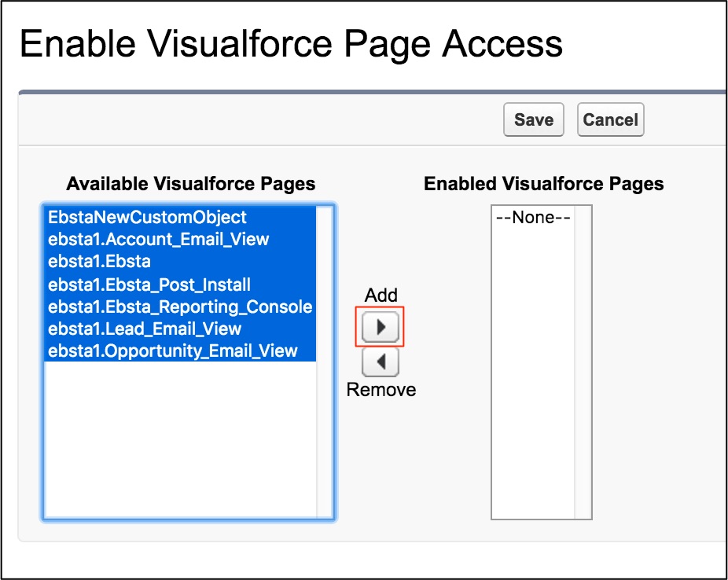Select EbstaNewCustomObject in the available list
The height and width of the screenshot is (580, 728).
147,218
